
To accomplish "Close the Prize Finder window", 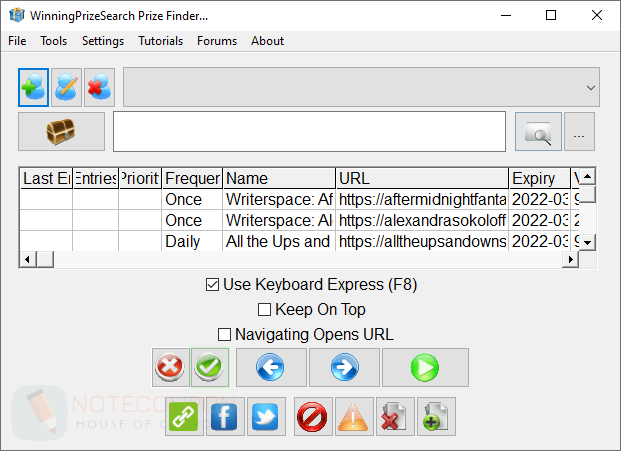I will point(596,15).
